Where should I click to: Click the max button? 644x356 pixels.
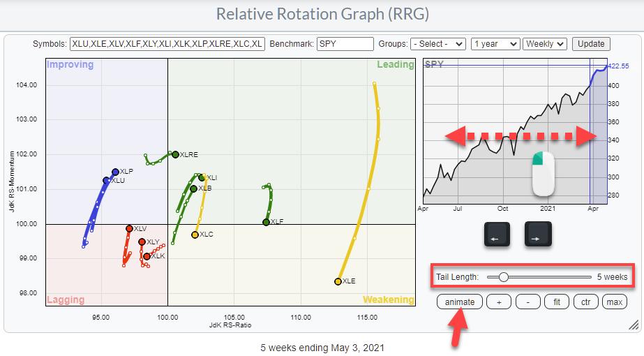(x=615, y=302)
